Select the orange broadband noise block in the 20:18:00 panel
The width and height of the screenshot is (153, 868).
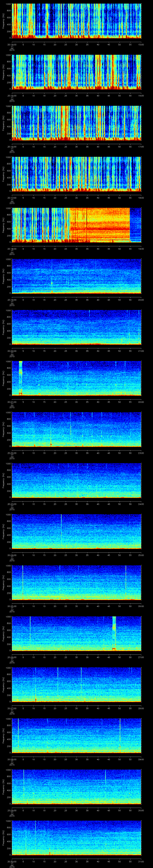[x=100, y=225]
